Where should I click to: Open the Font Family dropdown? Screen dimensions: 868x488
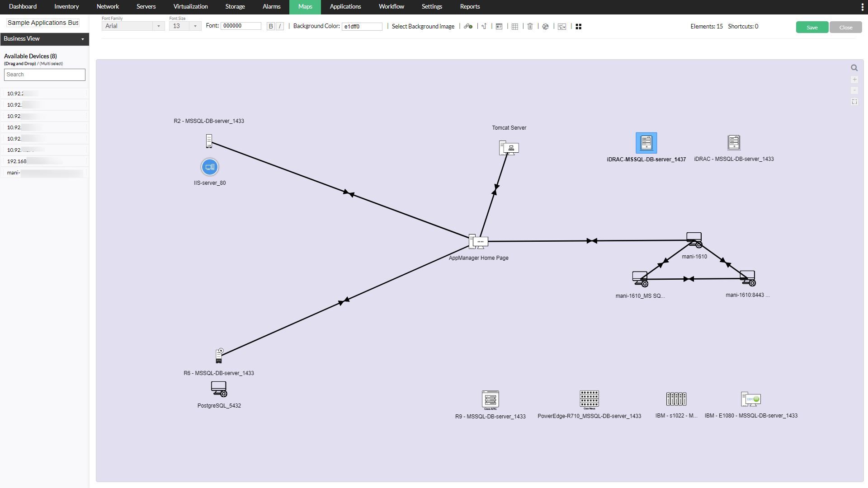point(133,26)
